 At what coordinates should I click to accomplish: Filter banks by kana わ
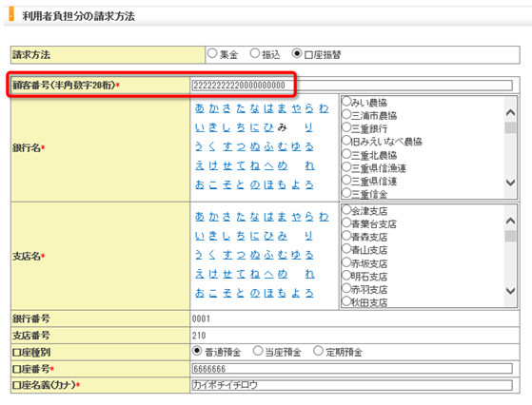tap(324, 108)
